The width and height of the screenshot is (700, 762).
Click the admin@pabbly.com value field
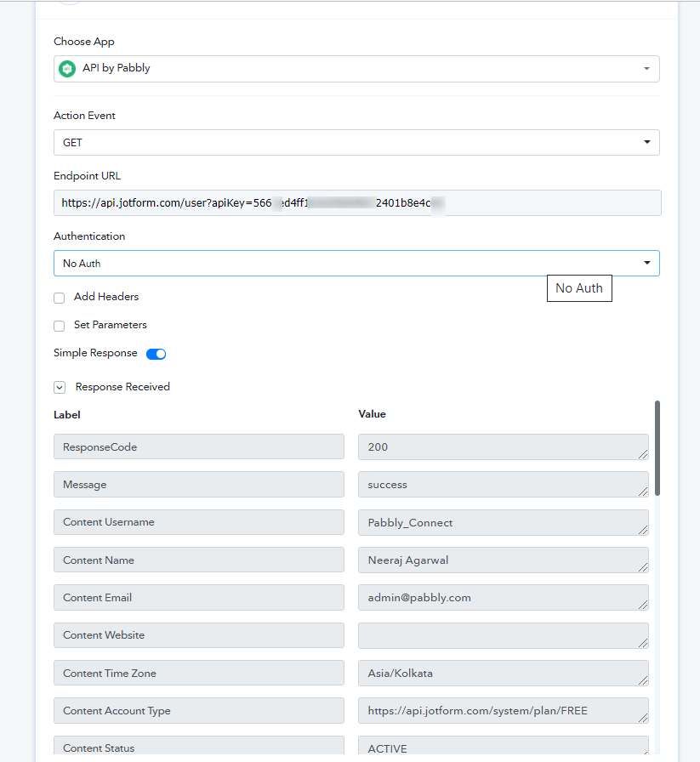[x=504, y=597]
